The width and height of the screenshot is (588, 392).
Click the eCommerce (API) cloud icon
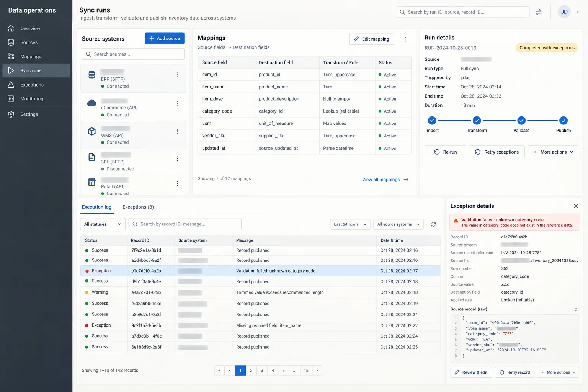tap(91, 103)
